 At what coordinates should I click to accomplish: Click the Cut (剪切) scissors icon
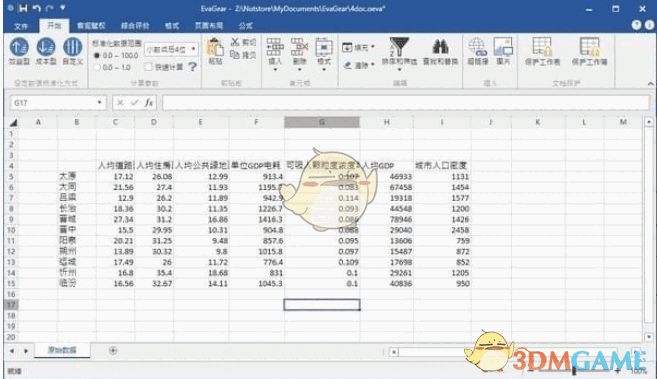pyautogui.click(x=235, y=42)
